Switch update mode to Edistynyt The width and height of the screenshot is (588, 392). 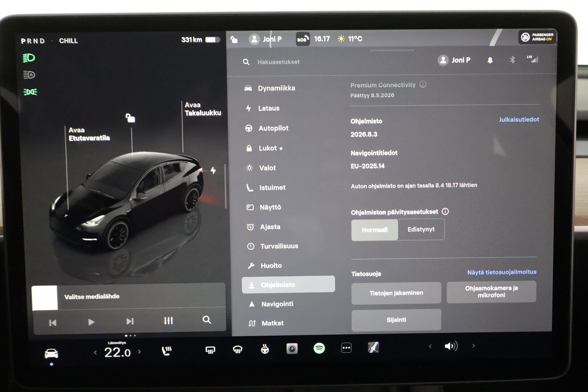[x=421, y=229]
